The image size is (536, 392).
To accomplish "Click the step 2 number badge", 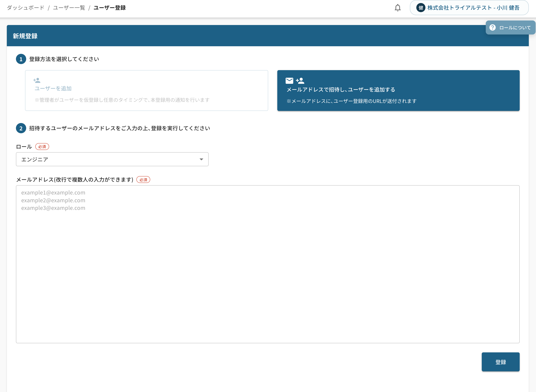I will 21,128.
